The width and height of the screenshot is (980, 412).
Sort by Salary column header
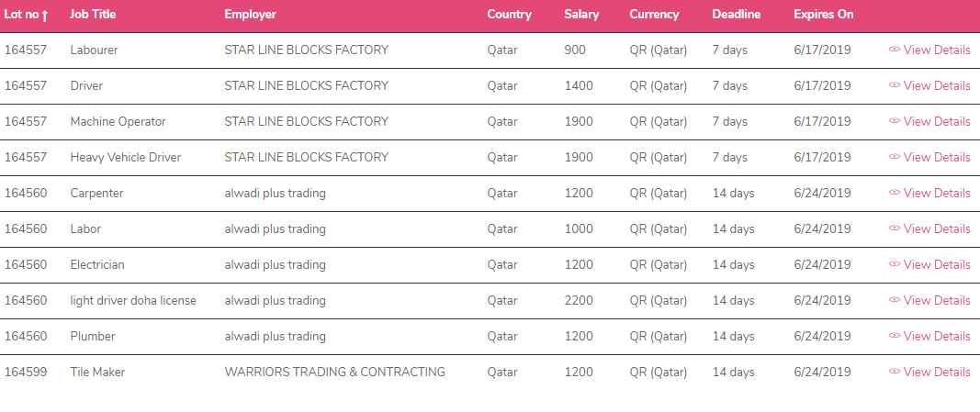coord(581,15)
